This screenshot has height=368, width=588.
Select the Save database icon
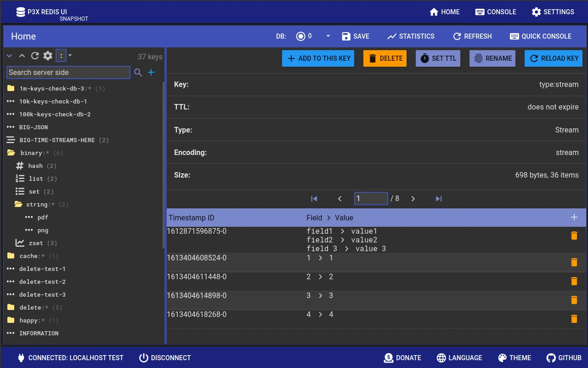coord(345,36)
